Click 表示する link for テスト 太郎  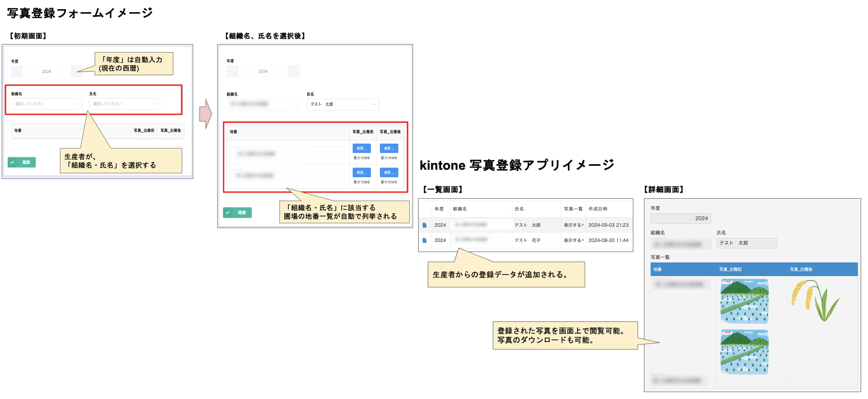tap(573, 225)
